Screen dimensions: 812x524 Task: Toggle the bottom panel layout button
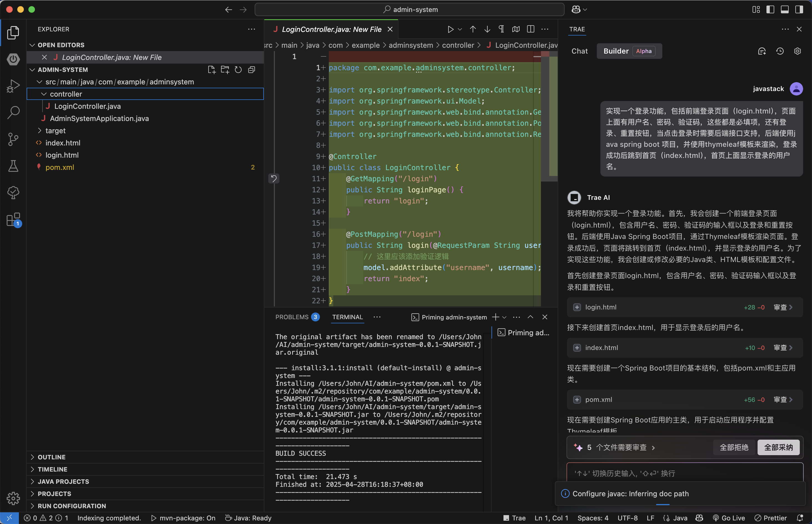point(785,9)
